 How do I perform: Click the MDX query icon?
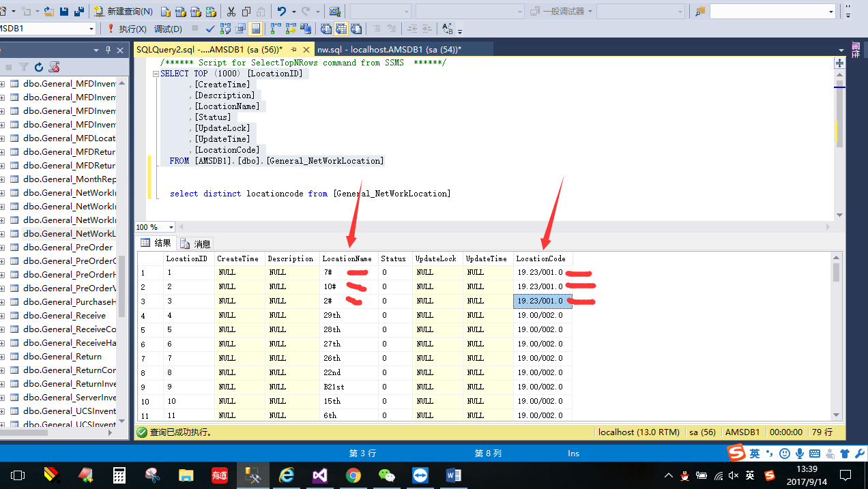point(181,12)
